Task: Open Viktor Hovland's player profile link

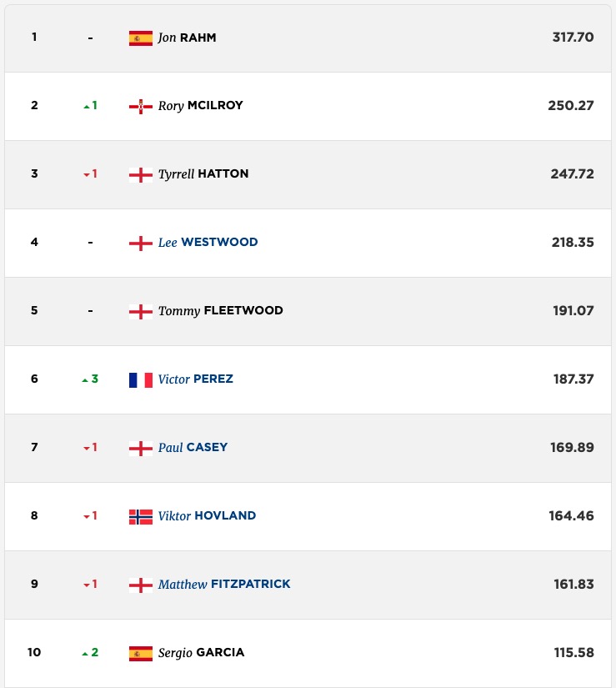Action: pos(207,515)
